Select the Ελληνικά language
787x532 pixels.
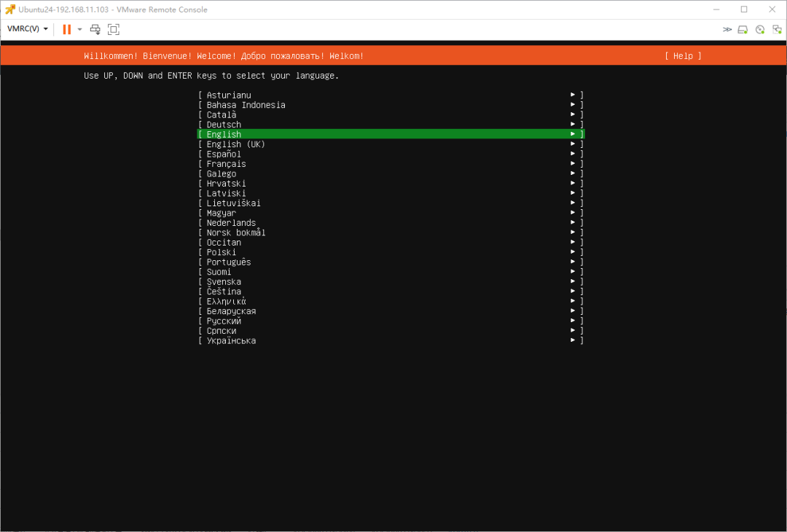[x=391, y=301]
